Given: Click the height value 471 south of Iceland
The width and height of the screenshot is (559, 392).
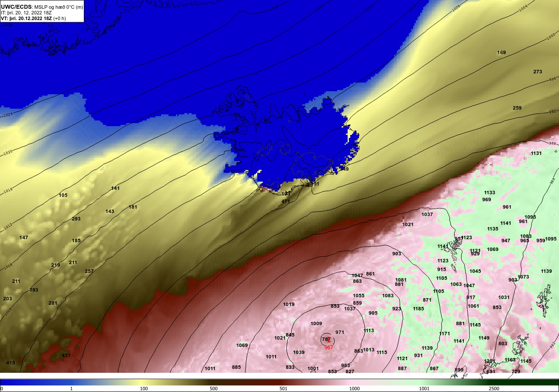Looking at the screenshot, I should pos(286,201).
